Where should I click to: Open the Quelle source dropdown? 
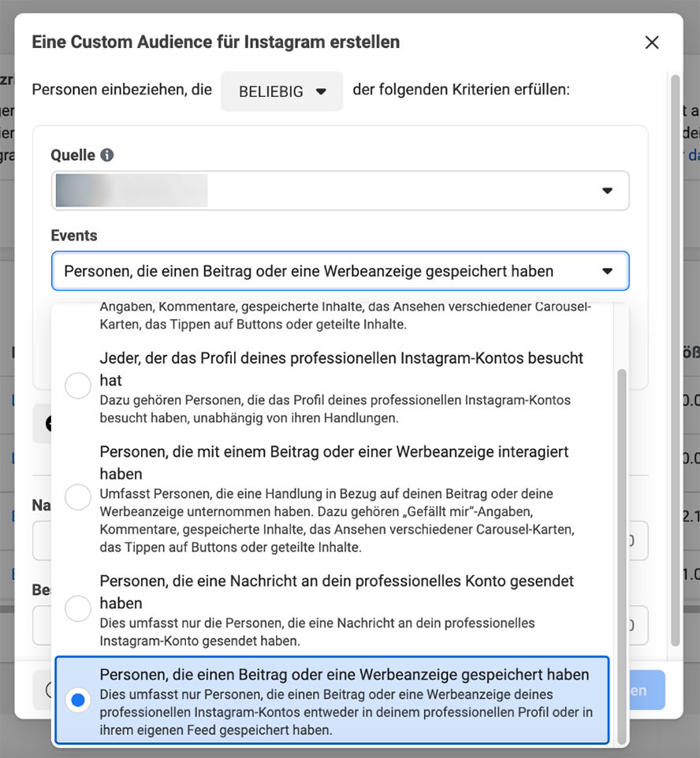[x=340, y=191]
